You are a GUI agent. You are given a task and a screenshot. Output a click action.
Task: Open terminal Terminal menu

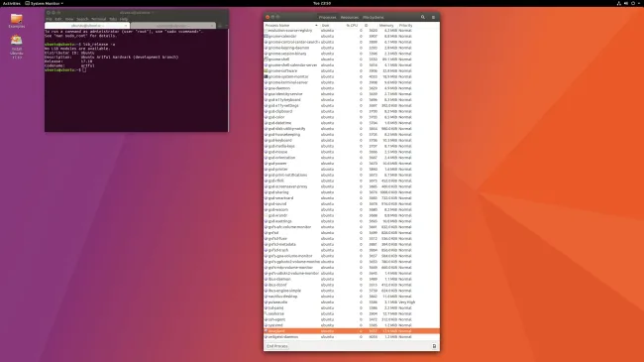98,19
